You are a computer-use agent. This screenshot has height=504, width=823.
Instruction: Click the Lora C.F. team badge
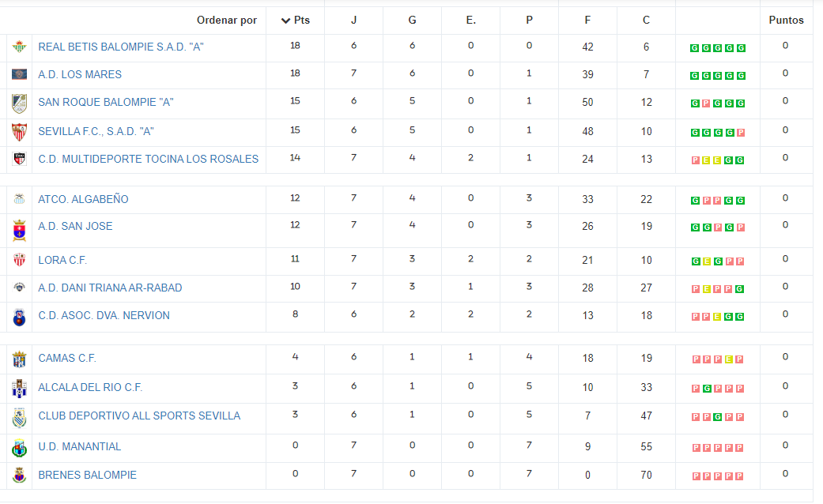click(20, 260)
